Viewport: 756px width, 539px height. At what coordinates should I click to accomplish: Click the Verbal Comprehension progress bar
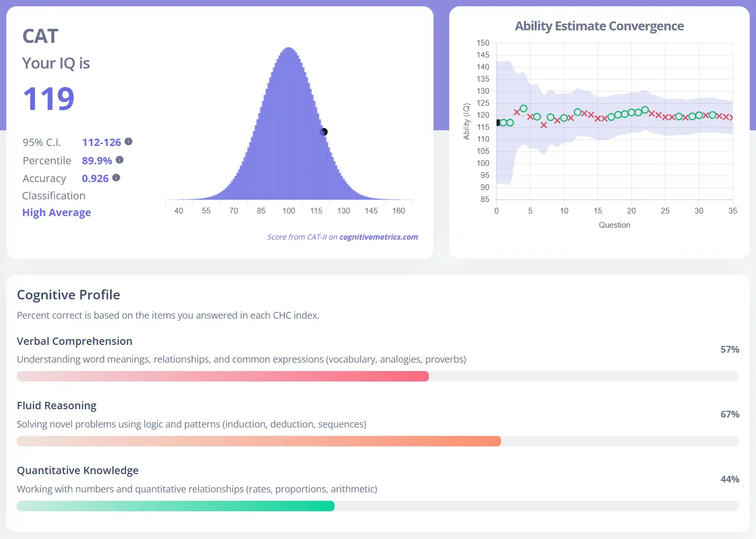click(223, 376)
